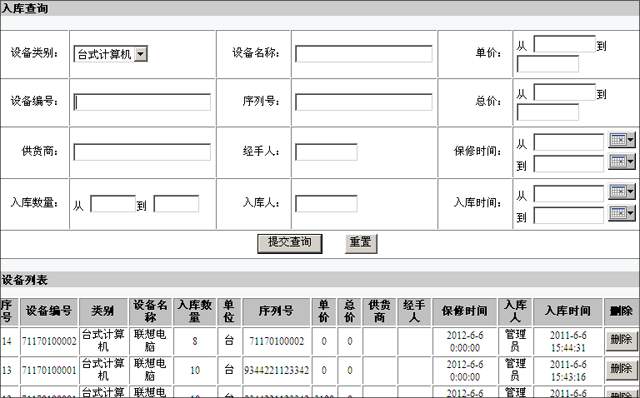
Task: Click the 入库数量 到 input field
Action: (176, 204)
